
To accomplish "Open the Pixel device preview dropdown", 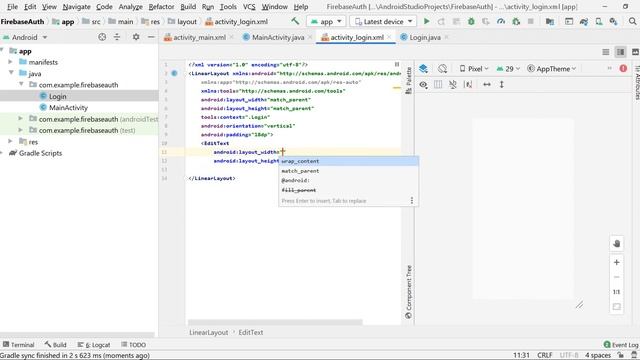I will (x=474, y=69).
